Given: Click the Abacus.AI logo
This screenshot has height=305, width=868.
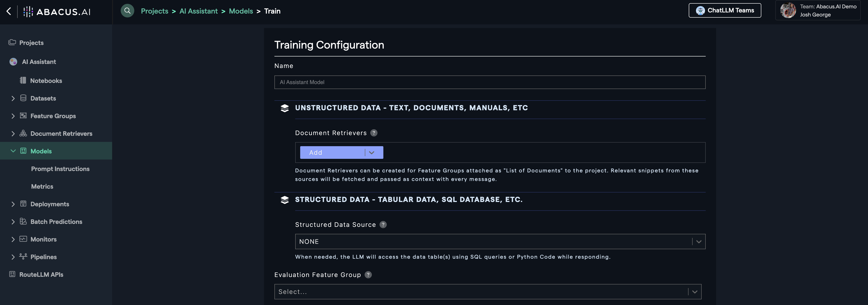Looking at the screenshot, I should [x=57, y=12].
